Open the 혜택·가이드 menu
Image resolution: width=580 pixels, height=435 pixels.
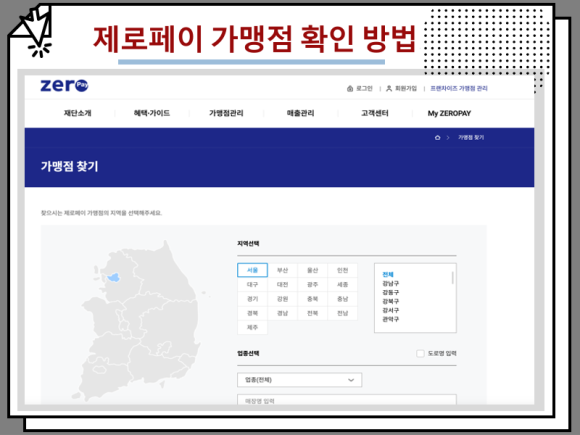(152, 113)
